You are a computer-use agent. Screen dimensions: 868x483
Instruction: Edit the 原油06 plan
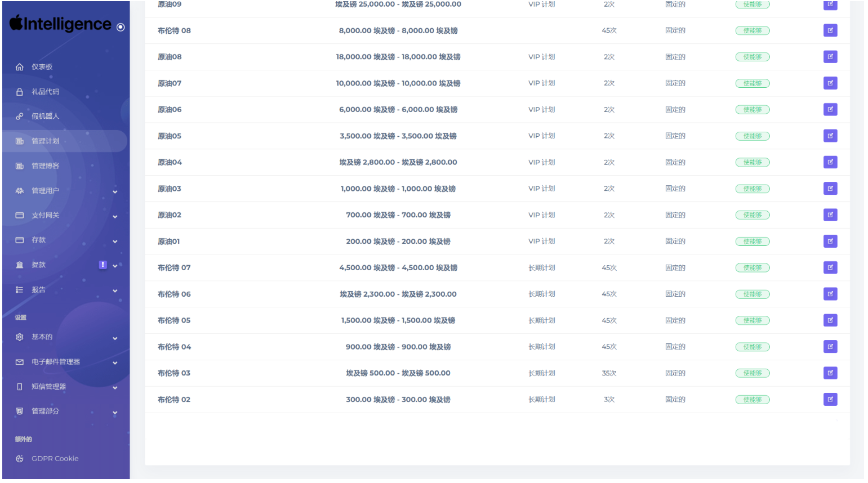coord(830,109)
